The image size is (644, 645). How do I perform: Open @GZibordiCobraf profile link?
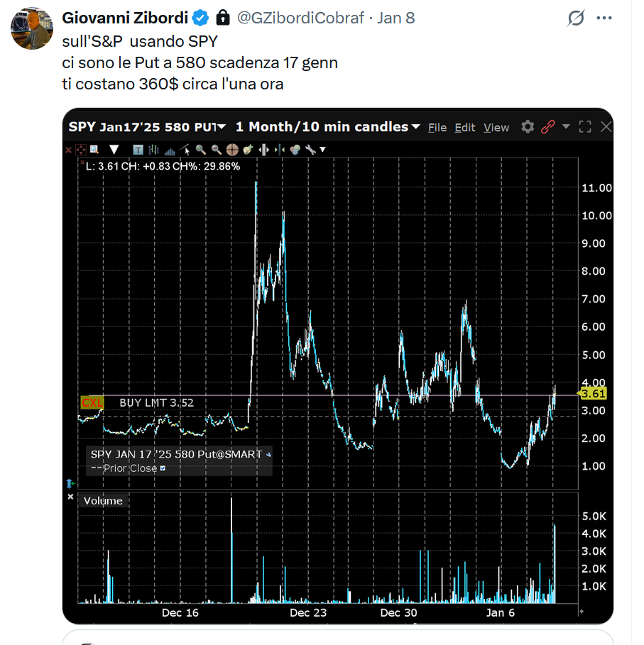tap(300, 18)
